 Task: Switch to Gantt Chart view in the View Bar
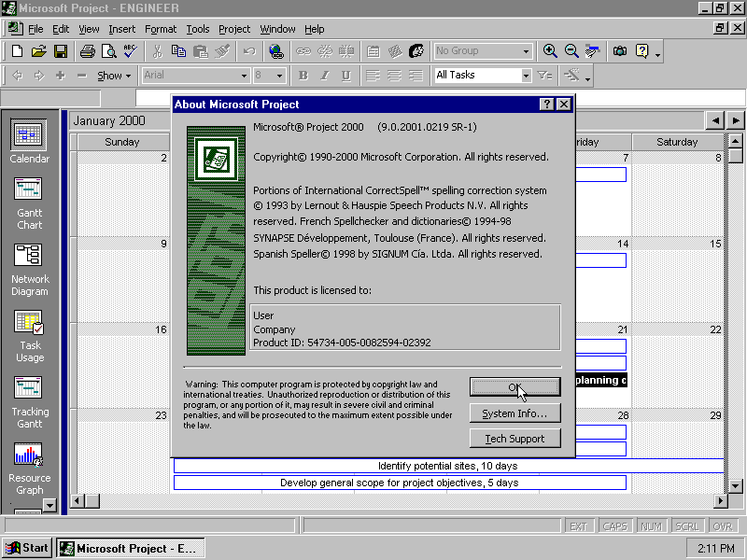coord(29,203)
